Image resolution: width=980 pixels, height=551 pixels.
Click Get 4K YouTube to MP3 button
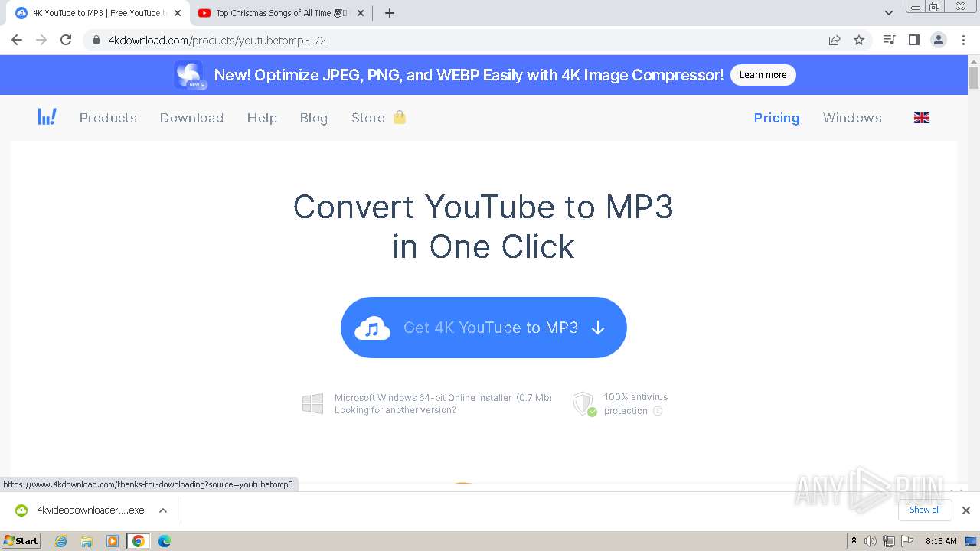[484, 328]
